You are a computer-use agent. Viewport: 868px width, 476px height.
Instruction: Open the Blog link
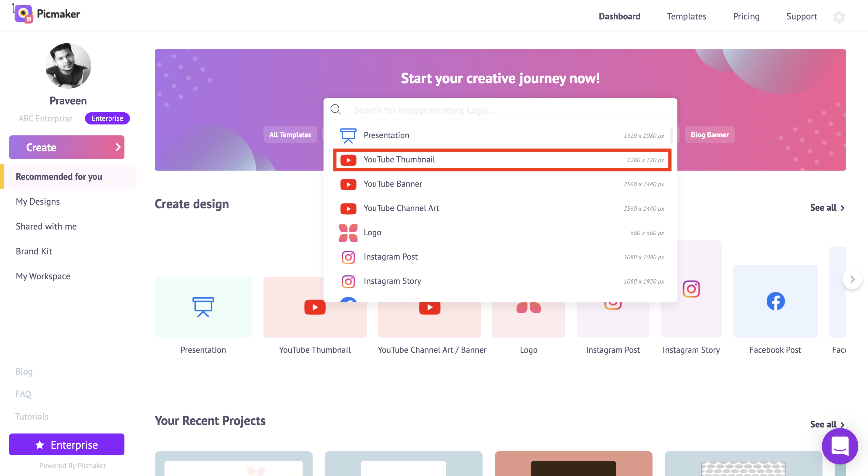[24, 371]
